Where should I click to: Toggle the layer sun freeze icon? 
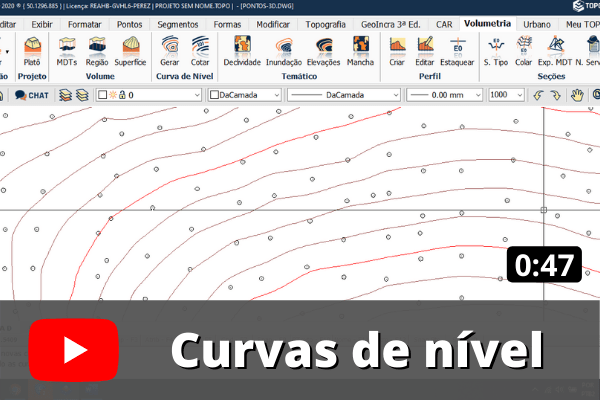pos(113,95)
